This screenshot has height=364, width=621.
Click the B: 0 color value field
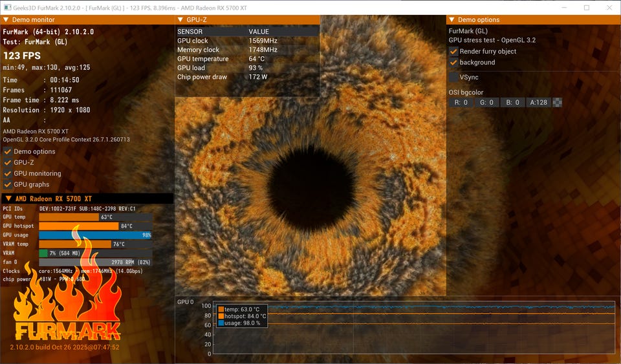[x=512, y=102]
